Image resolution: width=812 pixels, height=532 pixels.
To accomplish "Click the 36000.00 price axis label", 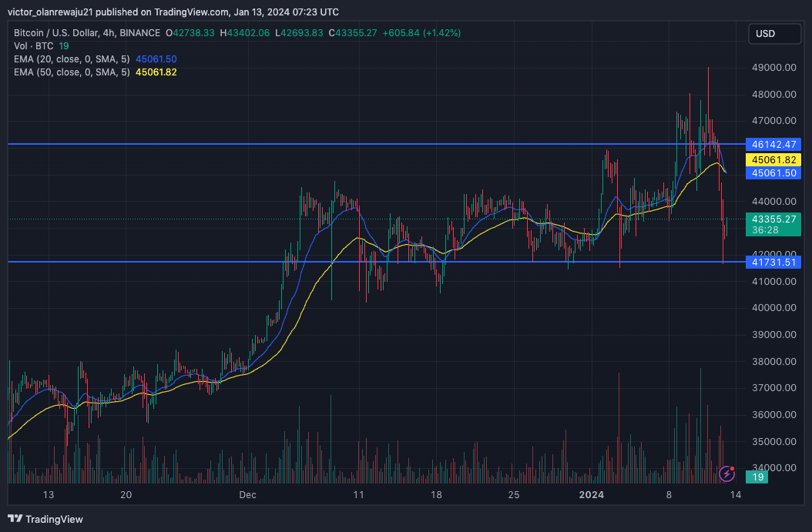I will point(774,414).
